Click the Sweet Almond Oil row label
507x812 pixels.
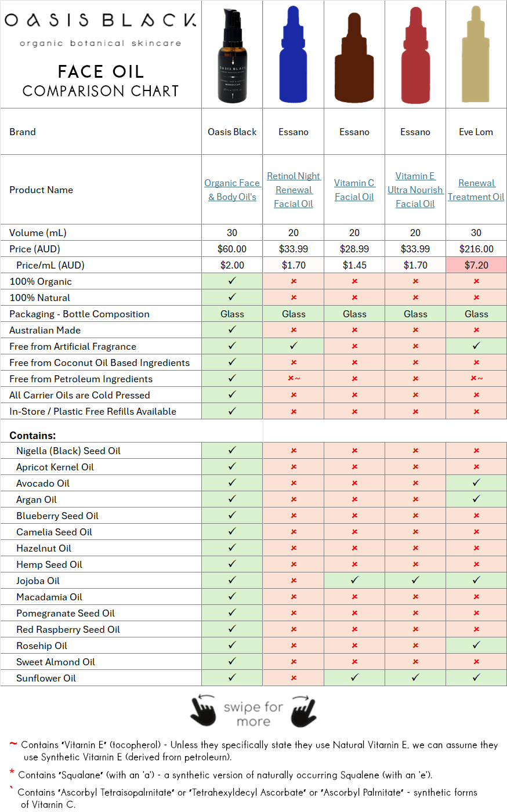[56, 662]
